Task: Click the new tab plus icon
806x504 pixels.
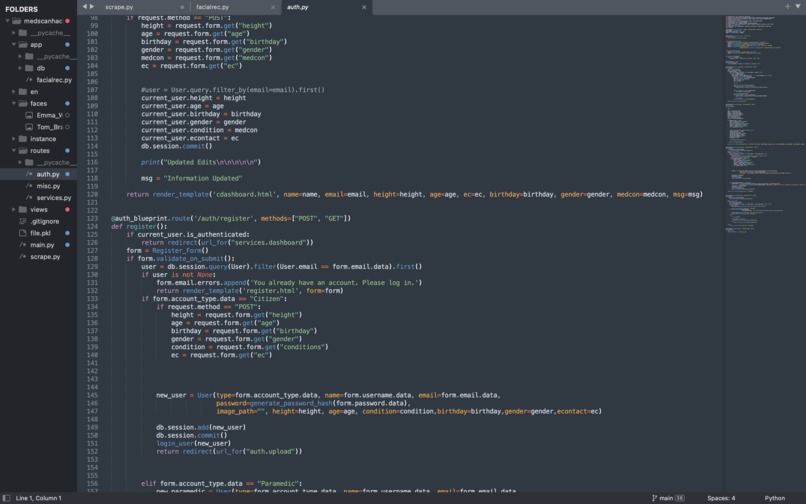Action: point(787,7)
